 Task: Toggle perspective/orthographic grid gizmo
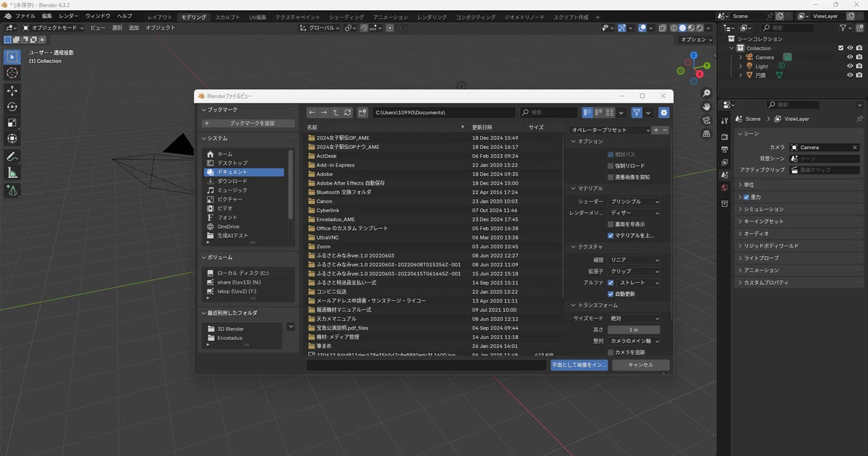pos(707,134)
